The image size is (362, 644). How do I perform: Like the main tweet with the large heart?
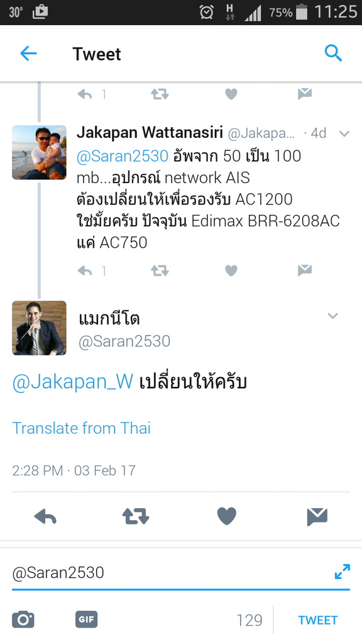pos(226,516)
